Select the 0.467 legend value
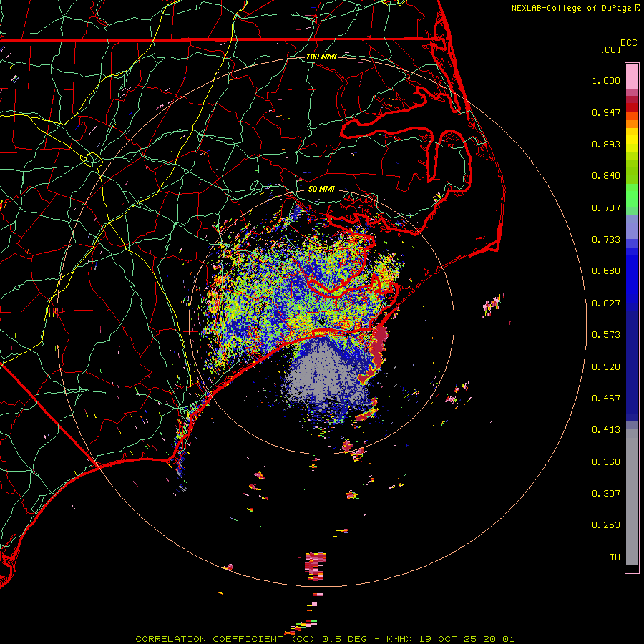The height and width of the screenshot is (644, 644). [606, 399]
